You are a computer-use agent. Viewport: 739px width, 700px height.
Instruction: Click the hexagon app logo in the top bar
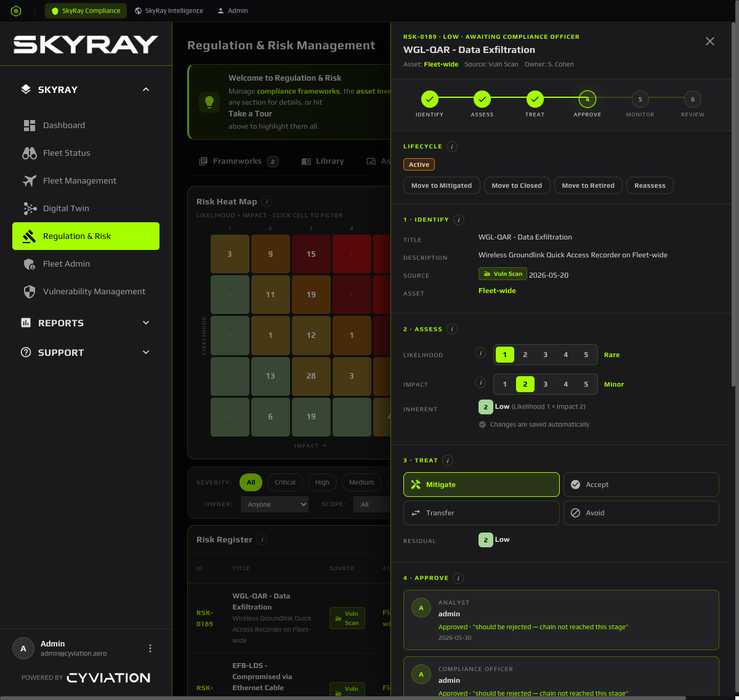17,11
